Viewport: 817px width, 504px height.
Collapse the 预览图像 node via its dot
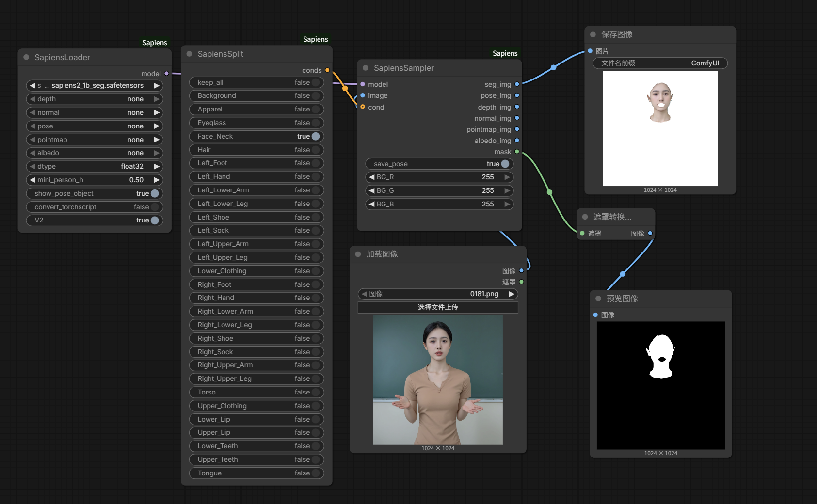[x=598, y=299]
